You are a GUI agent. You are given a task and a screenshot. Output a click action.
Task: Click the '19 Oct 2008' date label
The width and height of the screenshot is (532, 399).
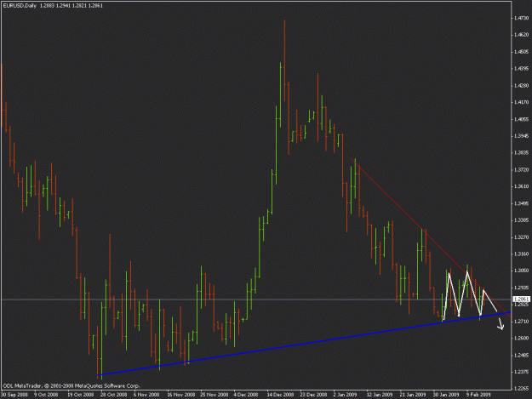click(x=80, y=395)
